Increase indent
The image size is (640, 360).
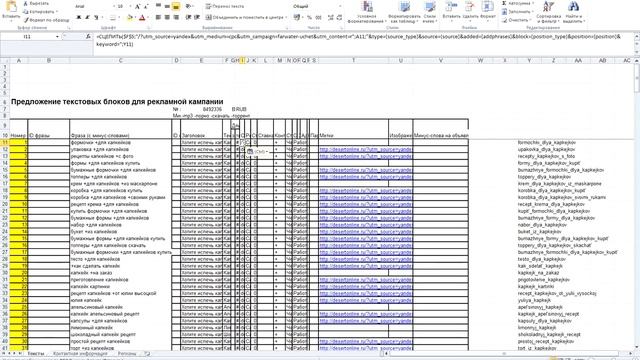click(197, 18)
